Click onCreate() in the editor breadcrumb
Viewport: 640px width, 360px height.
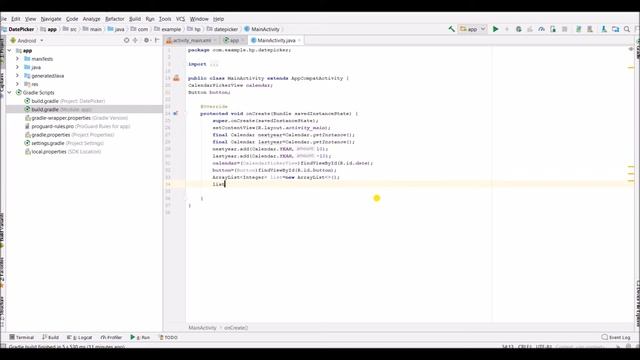click(236, 328)
